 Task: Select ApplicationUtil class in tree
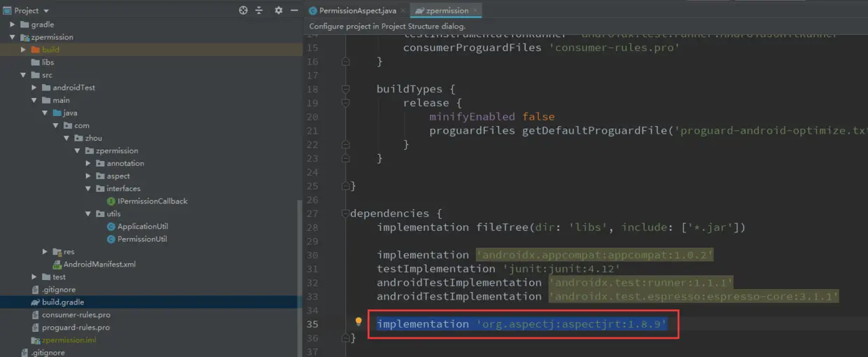143,226
